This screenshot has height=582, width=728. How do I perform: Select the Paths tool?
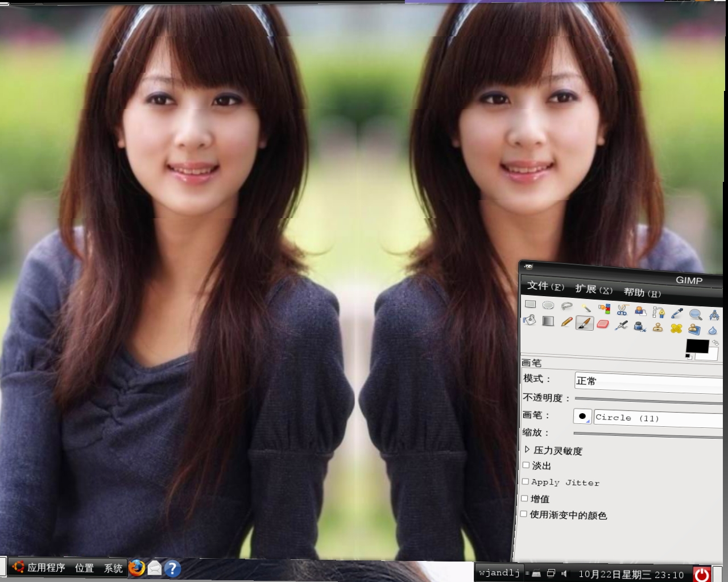click(x=659, y=312)
